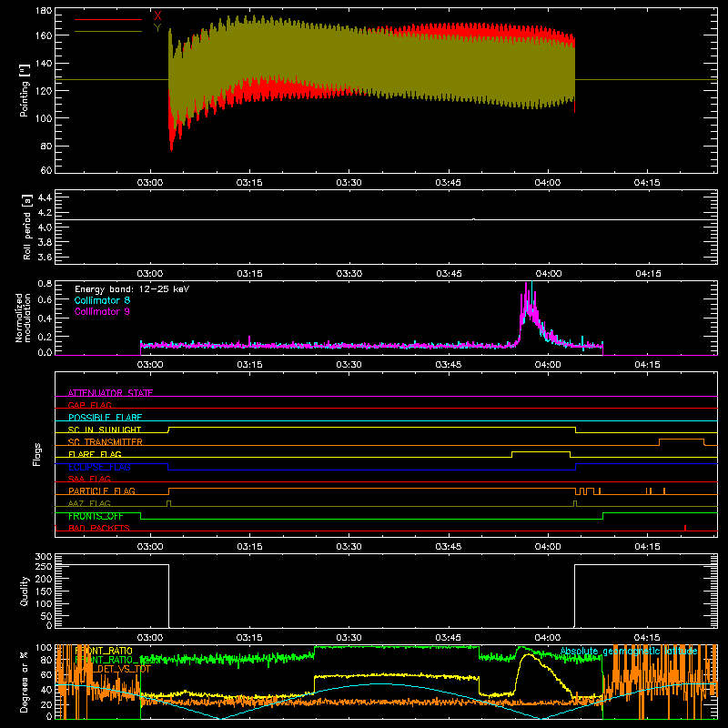Click the BAD_PACKETS flag label
728x728 pixels.
coord(99,528)
